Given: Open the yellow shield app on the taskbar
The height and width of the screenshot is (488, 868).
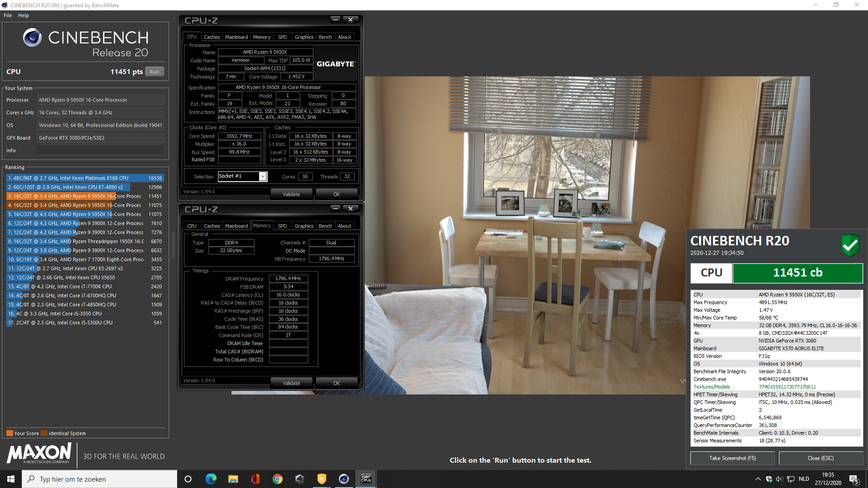Looking at the screenshot, I should point(322,479).
